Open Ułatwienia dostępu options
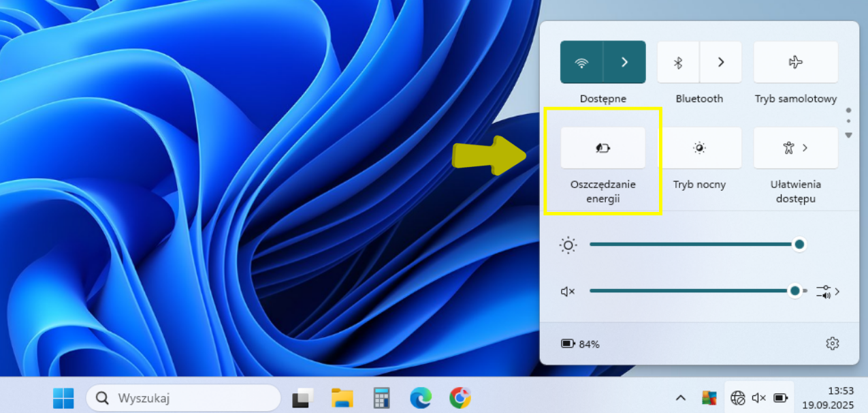 (795, 148)
